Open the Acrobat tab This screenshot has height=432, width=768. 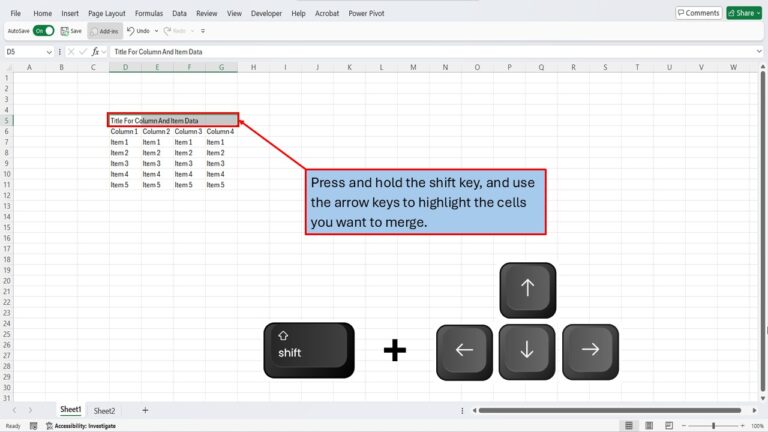[x=327, y=13]
